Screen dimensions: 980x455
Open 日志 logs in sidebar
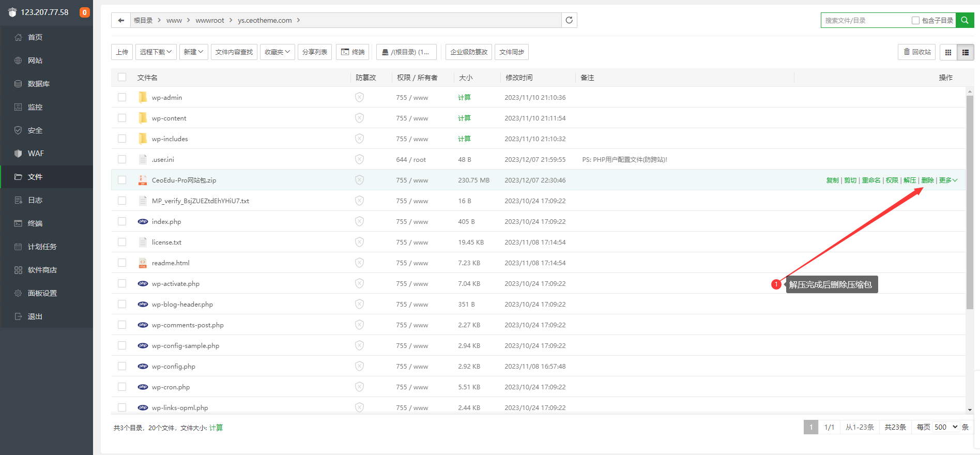47,200
